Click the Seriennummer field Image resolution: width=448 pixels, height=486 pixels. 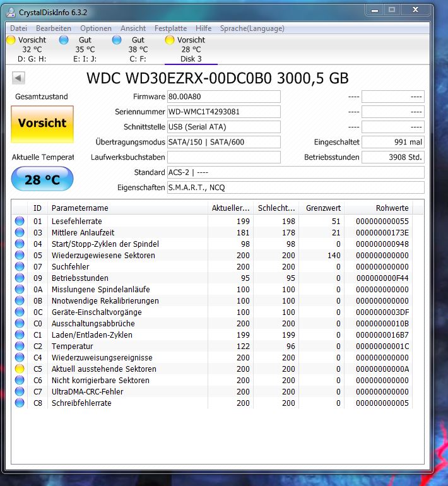pyautogui.click(x=224, y=112)
